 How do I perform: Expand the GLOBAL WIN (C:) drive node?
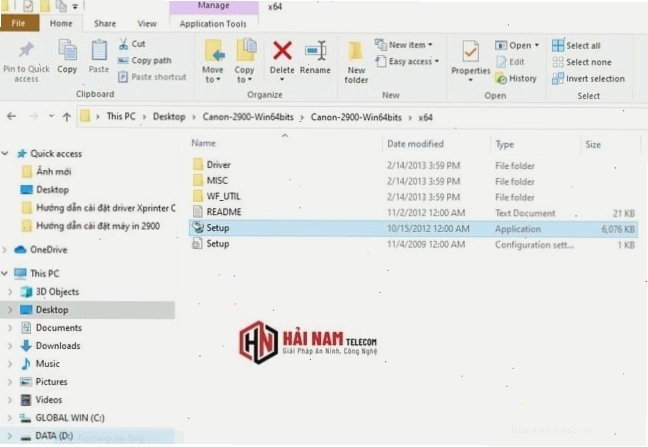tap(10, 418)
